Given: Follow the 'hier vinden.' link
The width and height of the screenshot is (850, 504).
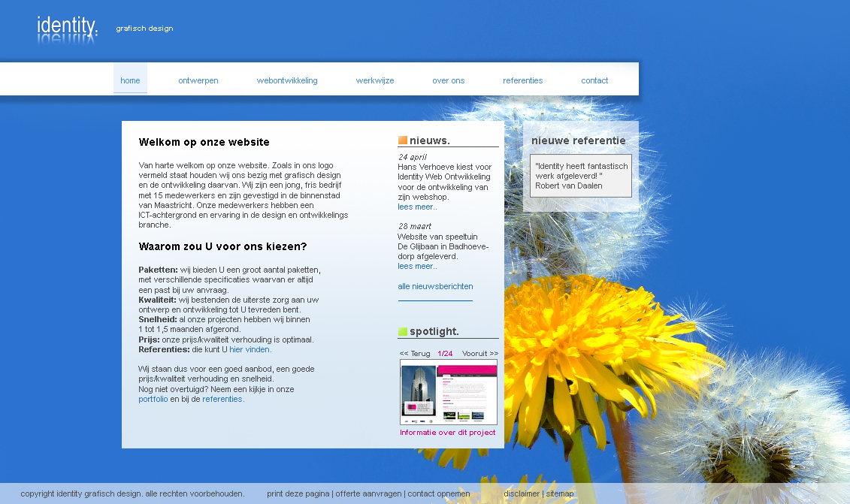Looking at the screenshot, I should pyautogui.click(x=250, y=349).
